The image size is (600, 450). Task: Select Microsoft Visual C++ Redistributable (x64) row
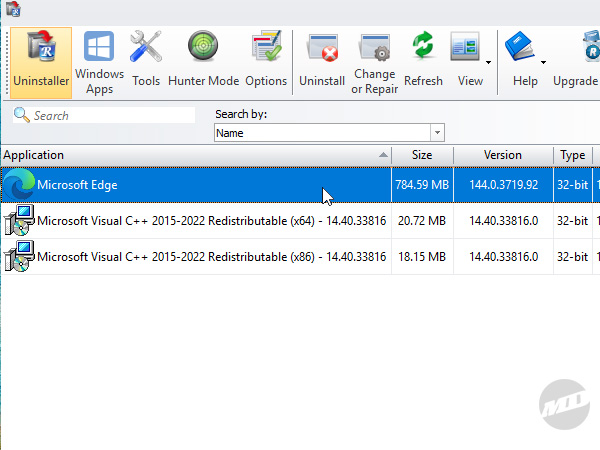click(210, 220)
